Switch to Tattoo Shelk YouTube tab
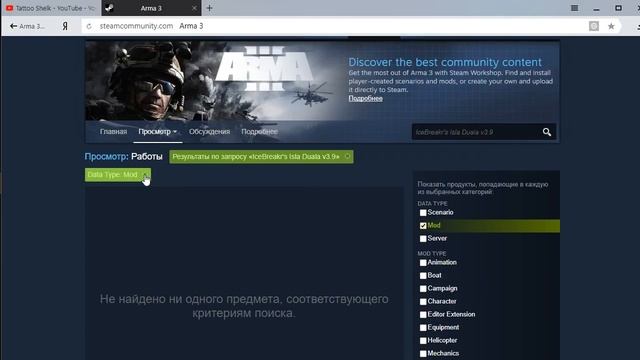The height and width of the screenshot is (360, 640). pyautogui.click(x=50, y=8)
